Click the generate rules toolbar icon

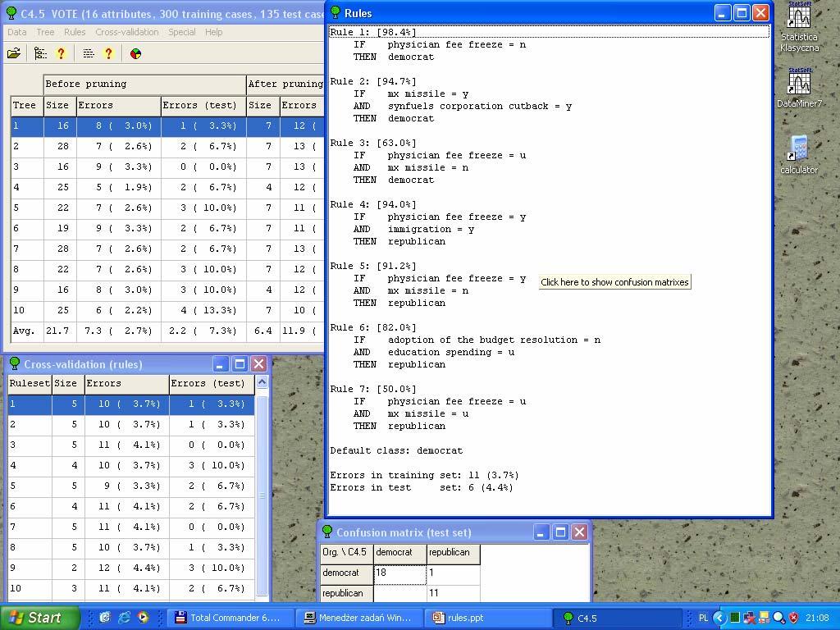click(89, 53)
